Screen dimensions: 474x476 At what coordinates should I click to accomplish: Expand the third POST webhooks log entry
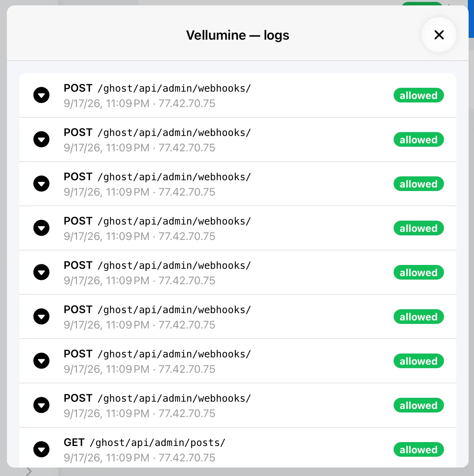41,184
